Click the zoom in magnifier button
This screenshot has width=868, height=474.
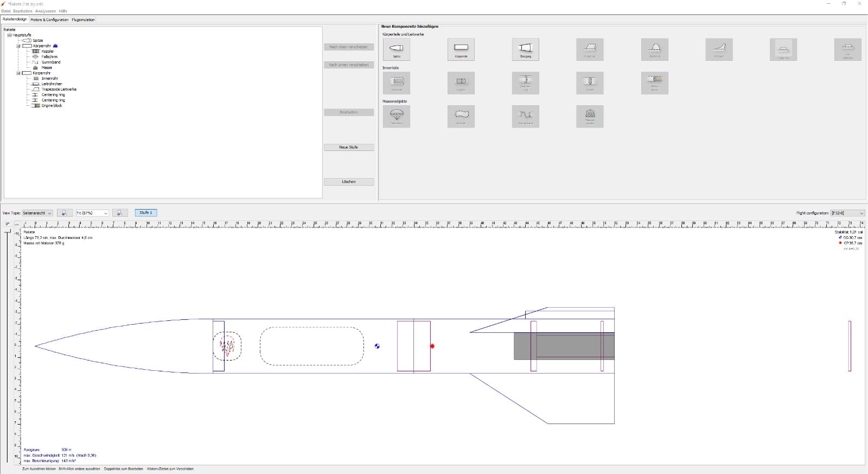[120, 213]
